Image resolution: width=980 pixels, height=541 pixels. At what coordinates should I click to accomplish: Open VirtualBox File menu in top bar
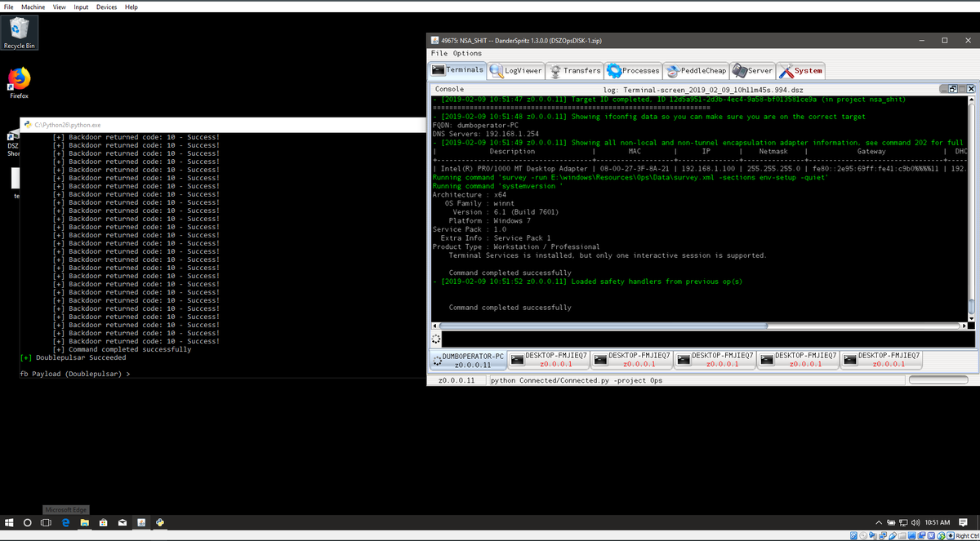[x=8, y=7]
